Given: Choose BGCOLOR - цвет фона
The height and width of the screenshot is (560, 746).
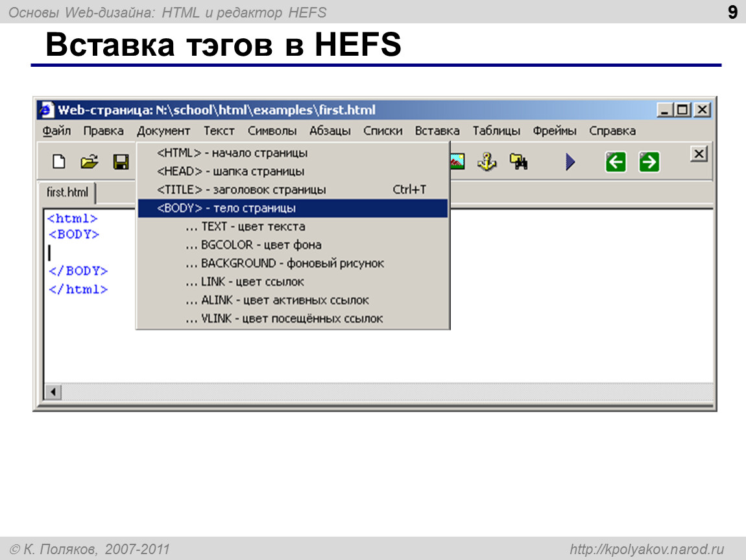Looking at the screenshot, I should [293, 245].
